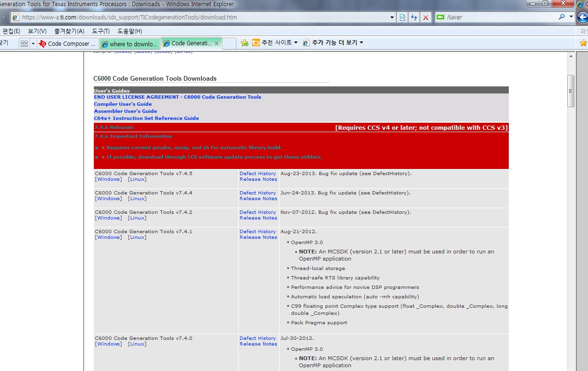
Task: Open the search provider dropdown arrow
Action: click(x=571, y=17)
